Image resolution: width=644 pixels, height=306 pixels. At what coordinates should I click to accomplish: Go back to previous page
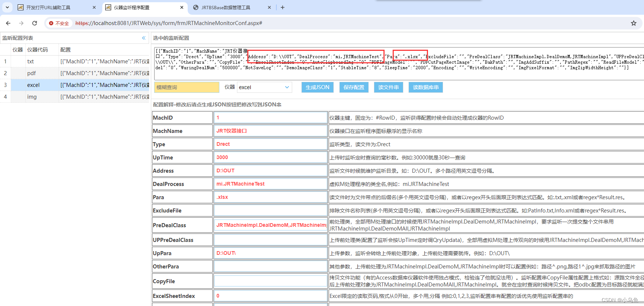pos(8,23)
